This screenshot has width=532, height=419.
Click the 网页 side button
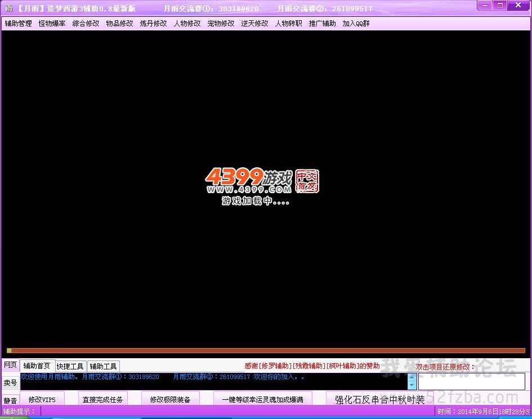tap(10, 365)
